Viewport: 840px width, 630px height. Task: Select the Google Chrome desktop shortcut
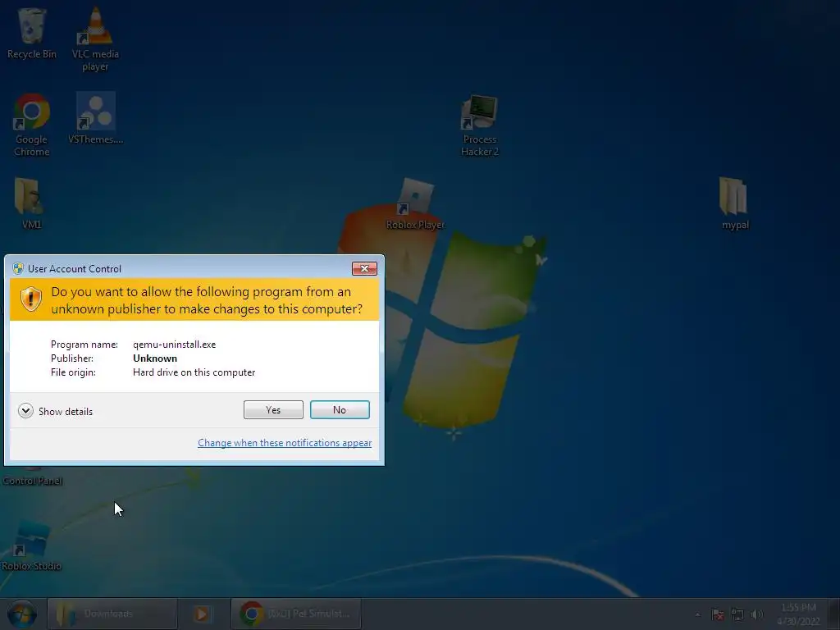[32, 125]
